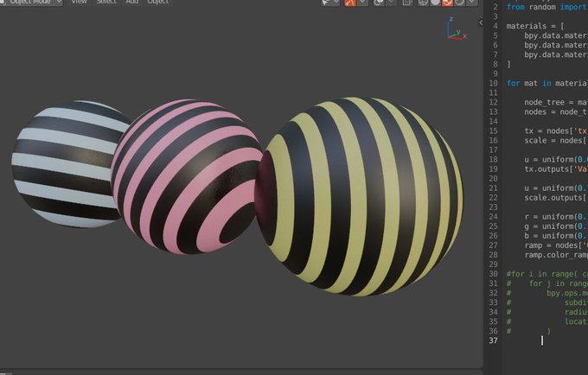Click the commented 'for j in range' line
The image size is (588, 375).
click(546, 283)
